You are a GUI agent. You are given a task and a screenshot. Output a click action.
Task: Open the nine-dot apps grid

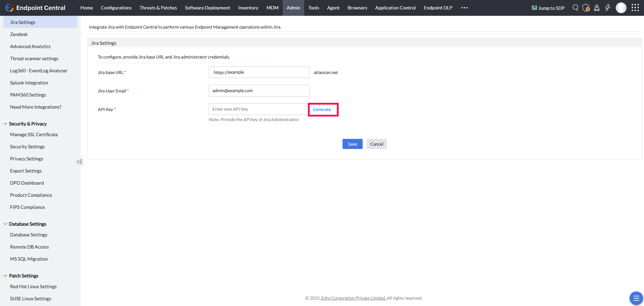(x=635, y=8)
